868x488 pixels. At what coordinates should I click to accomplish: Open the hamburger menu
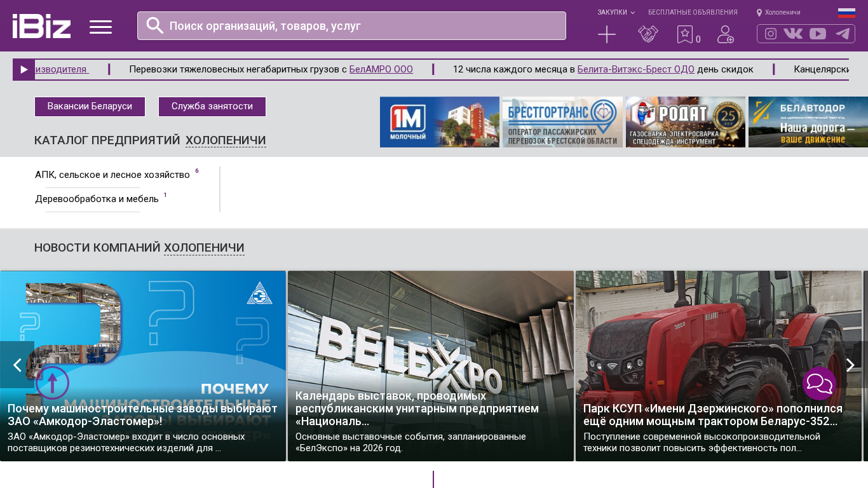tap(100, 27)
